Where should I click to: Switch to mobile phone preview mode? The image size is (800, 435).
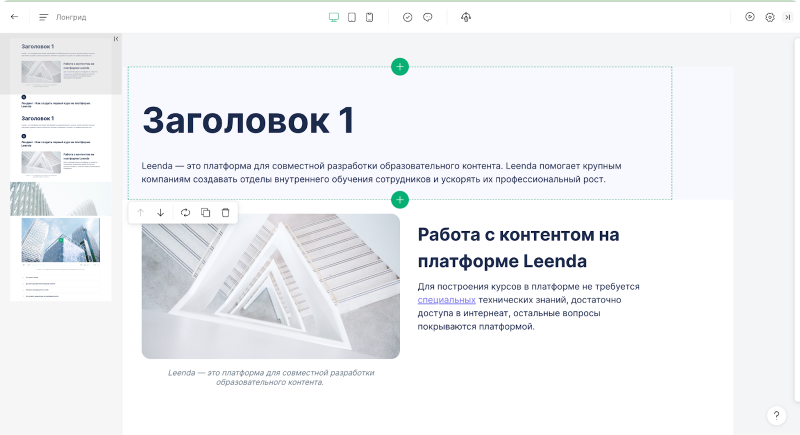tap(370, 17)
